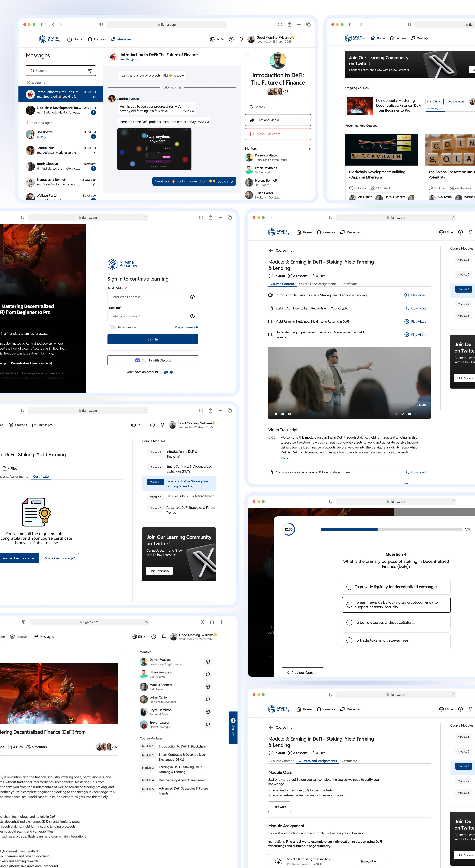Expand the Files and Media dropdown
Viewport: 475px width, 868px height.
click(278, 120)
